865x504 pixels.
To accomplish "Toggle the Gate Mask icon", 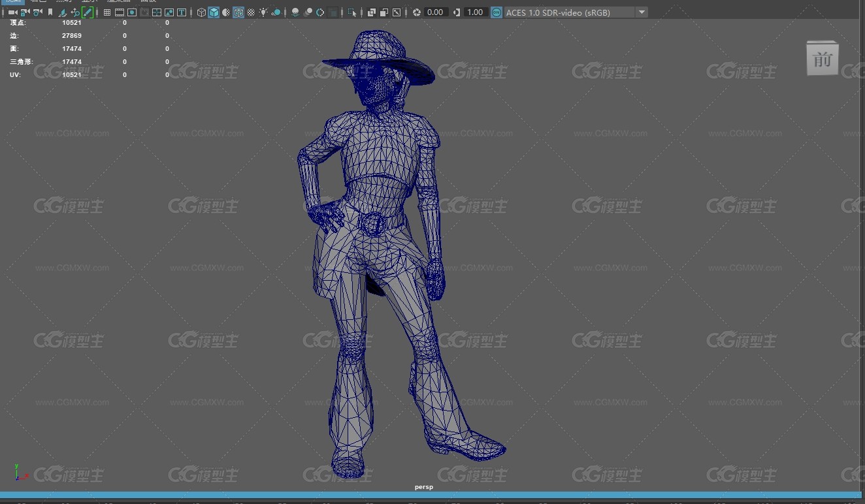I will click(x=144, y=12).
